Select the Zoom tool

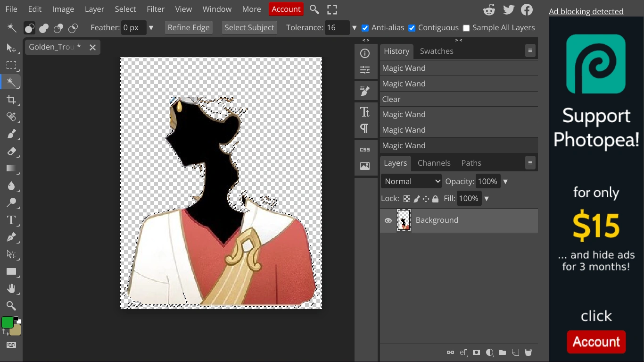[x=11, y=305]
